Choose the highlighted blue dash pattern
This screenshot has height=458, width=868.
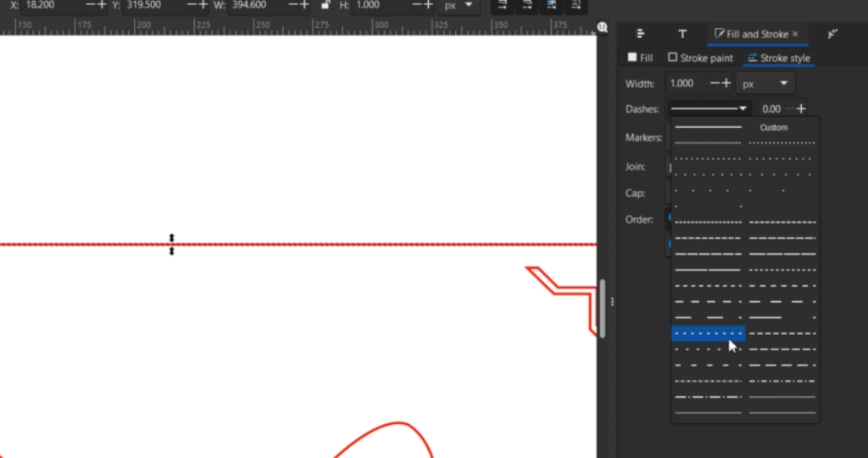708,333
